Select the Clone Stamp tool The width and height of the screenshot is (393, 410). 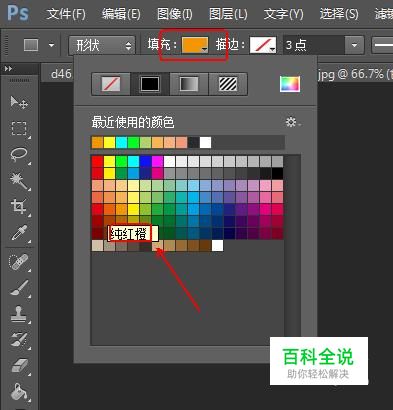pos(19,314)
